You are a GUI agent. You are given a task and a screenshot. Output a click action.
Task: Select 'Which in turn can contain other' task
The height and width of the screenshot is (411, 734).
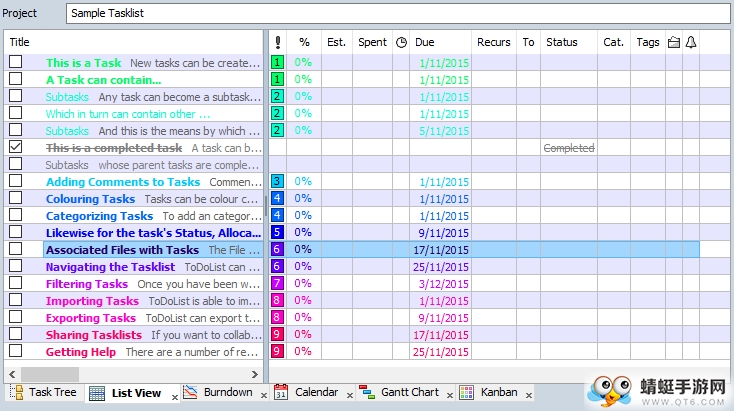128,114
